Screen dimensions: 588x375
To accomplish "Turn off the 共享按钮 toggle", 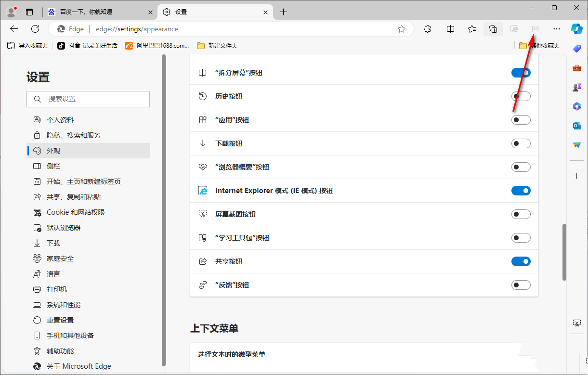I will [521, 261].
